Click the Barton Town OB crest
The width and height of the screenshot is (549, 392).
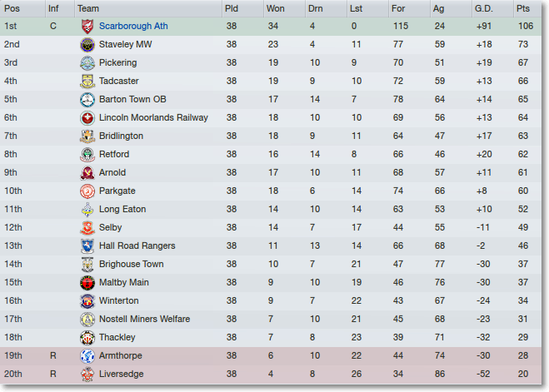tap(87, 100)
